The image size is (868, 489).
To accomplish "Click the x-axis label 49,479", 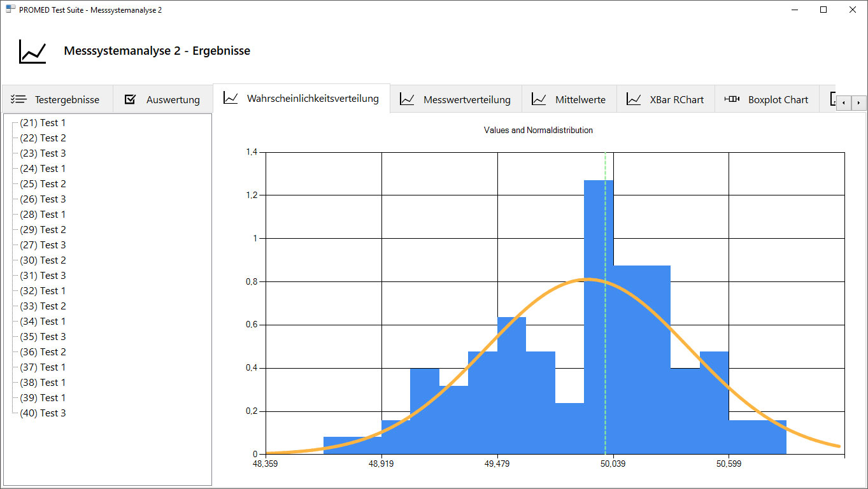I will point(497,464).
